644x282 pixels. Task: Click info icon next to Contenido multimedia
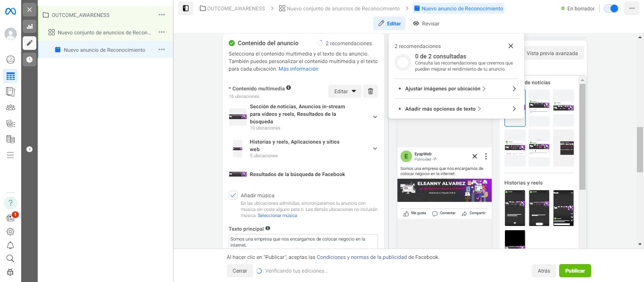pyautogui.click(x=289, y=88)
